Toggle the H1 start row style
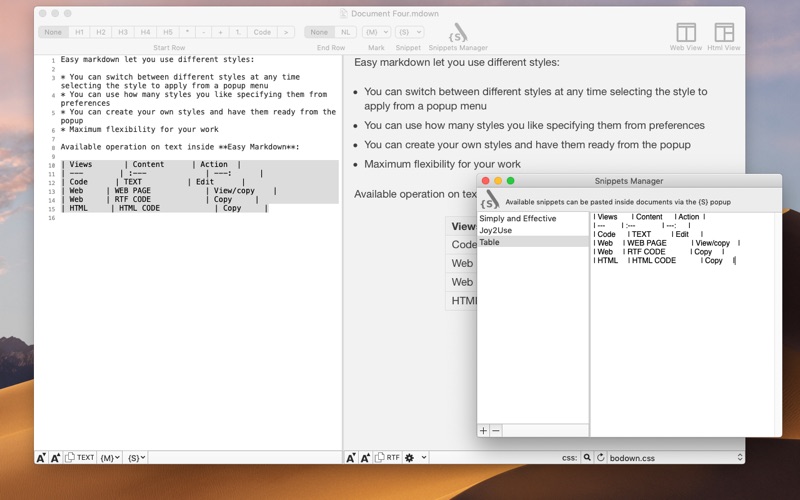This screenshot has width=800, height=500. 79,32
